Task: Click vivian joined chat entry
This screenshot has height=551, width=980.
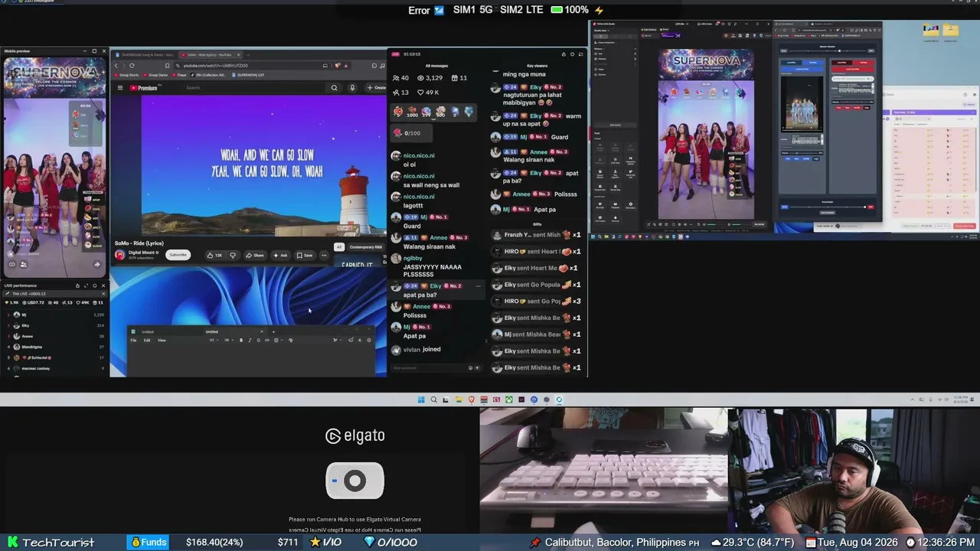Action: point(416,350)
